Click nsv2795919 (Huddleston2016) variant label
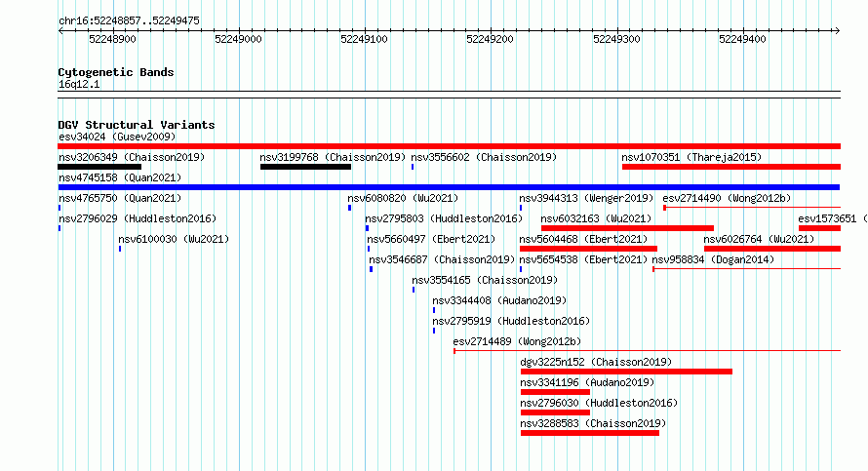The height and width of the screenshot is (471, 868). click(x=511, y=321)
